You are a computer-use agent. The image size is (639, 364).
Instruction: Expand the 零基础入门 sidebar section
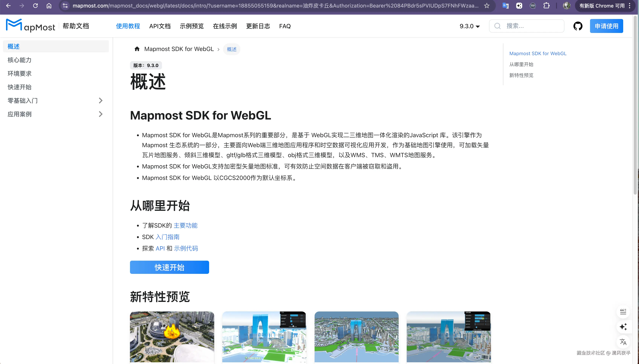coord(100,101)
